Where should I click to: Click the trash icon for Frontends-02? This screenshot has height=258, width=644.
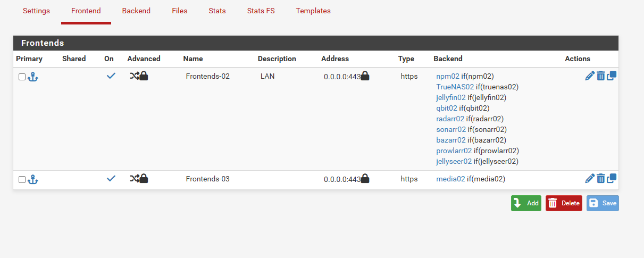coord(600,76)
